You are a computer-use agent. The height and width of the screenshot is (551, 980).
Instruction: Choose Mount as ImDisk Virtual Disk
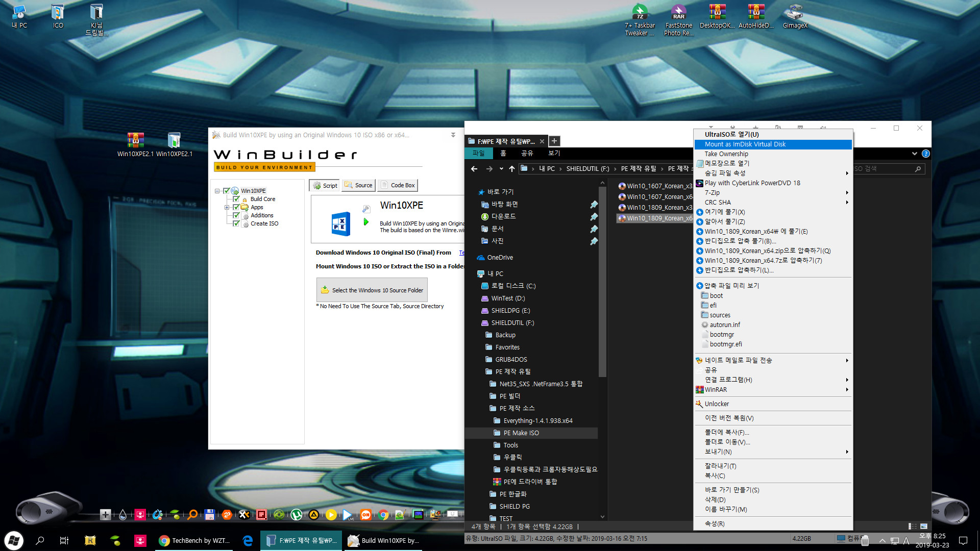point(773,144)
